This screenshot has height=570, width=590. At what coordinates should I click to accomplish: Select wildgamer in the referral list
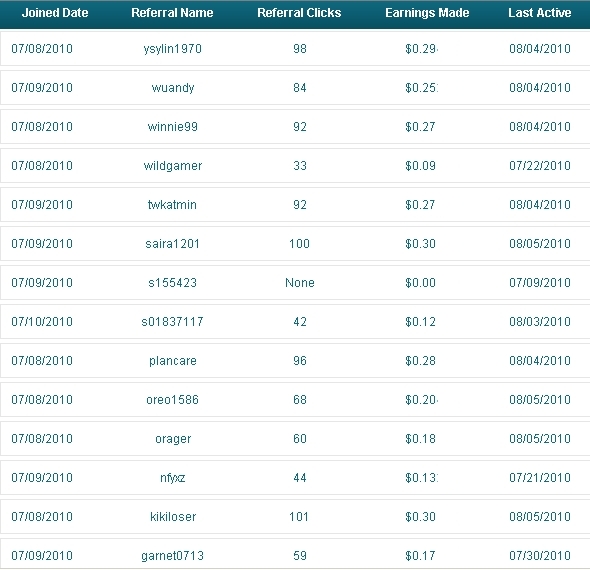(x=173, y=166)
